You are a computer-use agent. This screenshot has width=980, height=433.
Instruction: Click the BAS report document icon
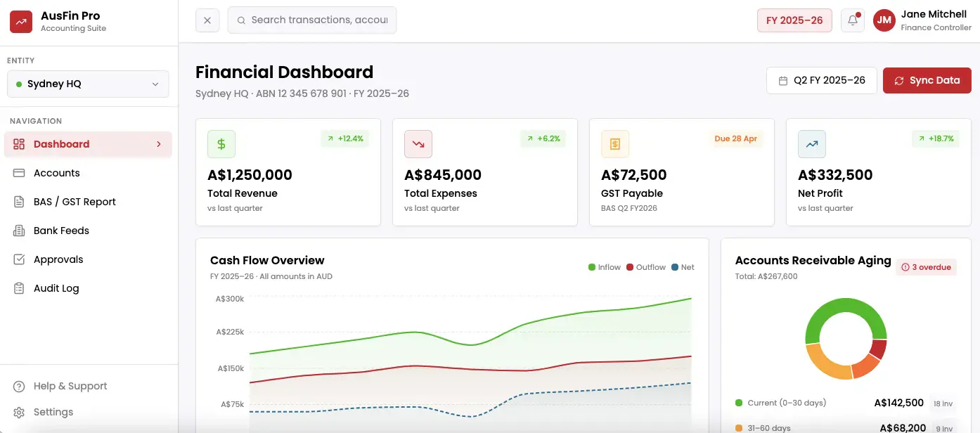click(20, 202)
